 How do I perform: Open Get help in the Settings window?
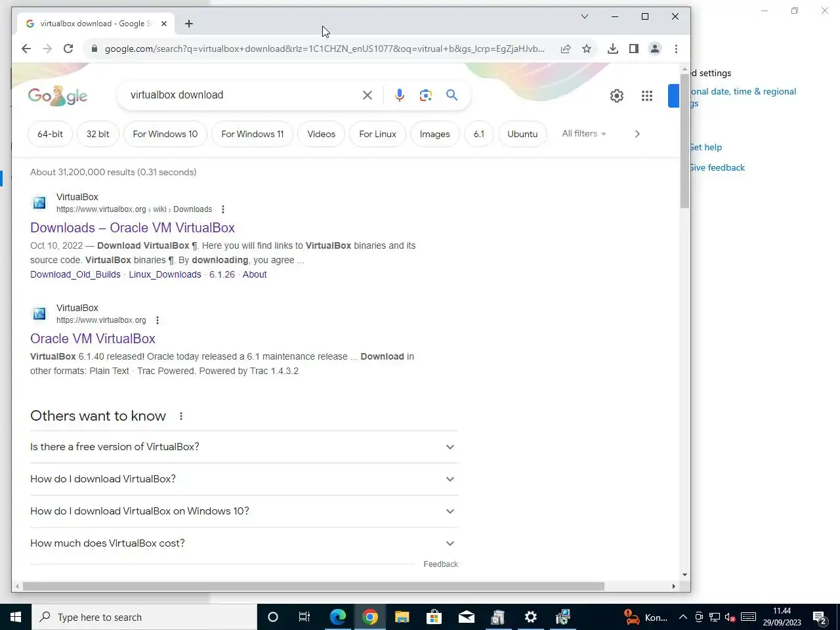click(705, 148)
